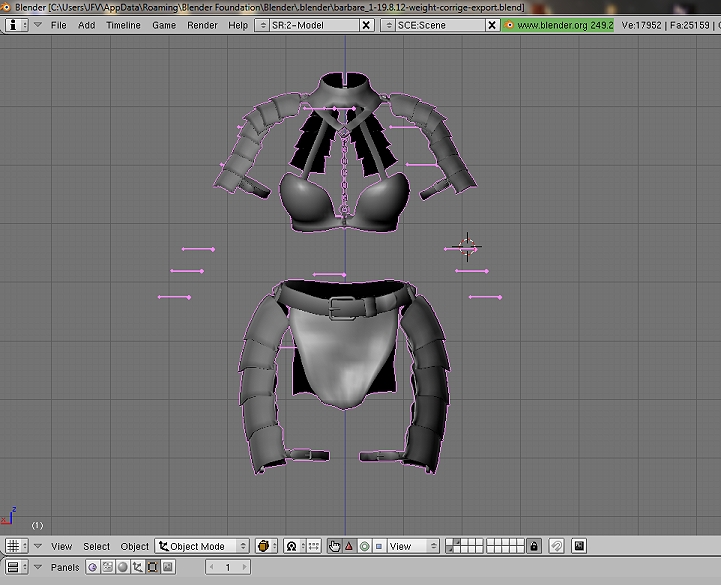Open the Render menu
Image resolution: width=721 pixels, height=585 pixels.
click(202, 25)
